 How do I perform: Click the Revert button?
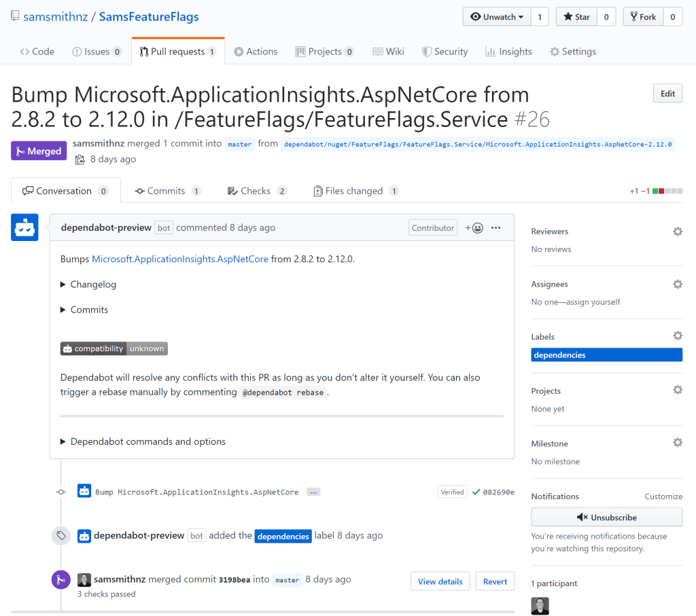click(495, 581)
